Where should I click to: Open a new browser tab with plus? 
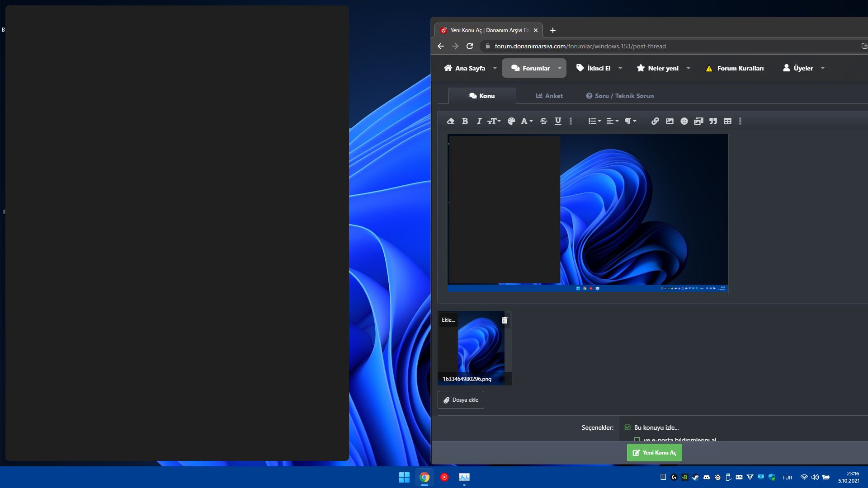pos(552,30)
